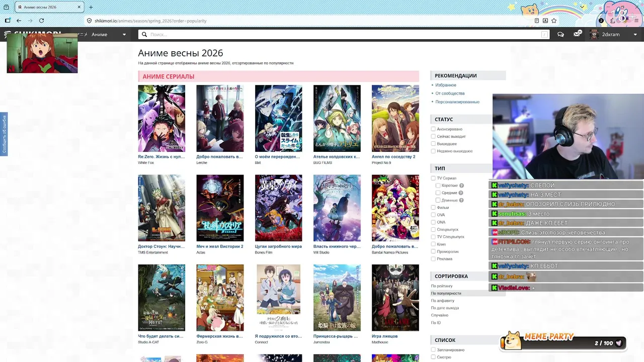This screenshot has width=644, height=362.
Task: Click the save-page icon in address bar
Action: coord(545,21)
